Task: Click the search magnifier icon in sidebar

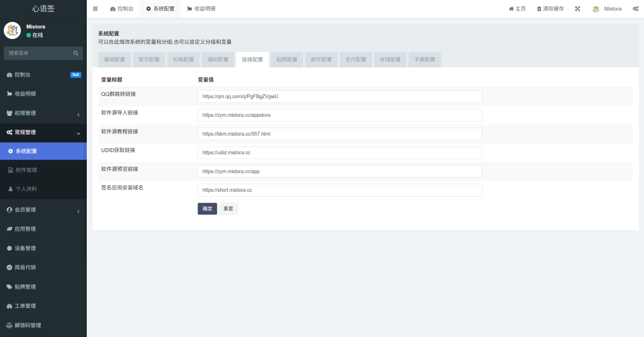Action: tap(76, 53)
